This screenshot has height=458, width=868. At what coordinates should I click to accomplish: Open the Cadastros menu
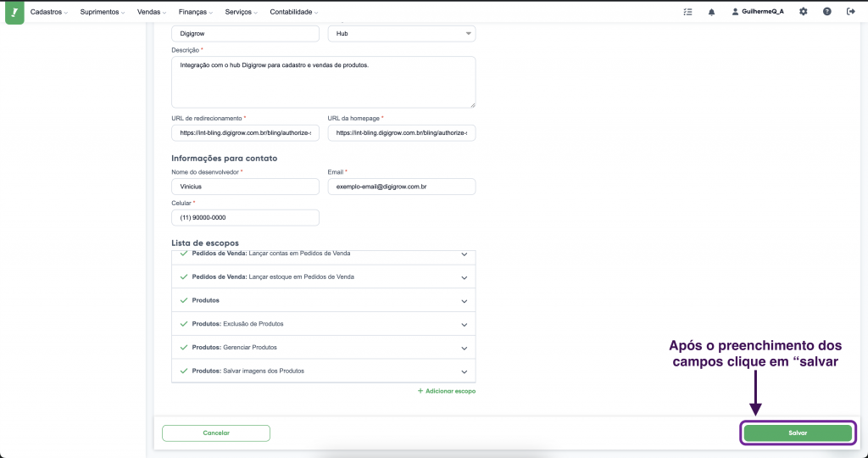tap(49, 12)
